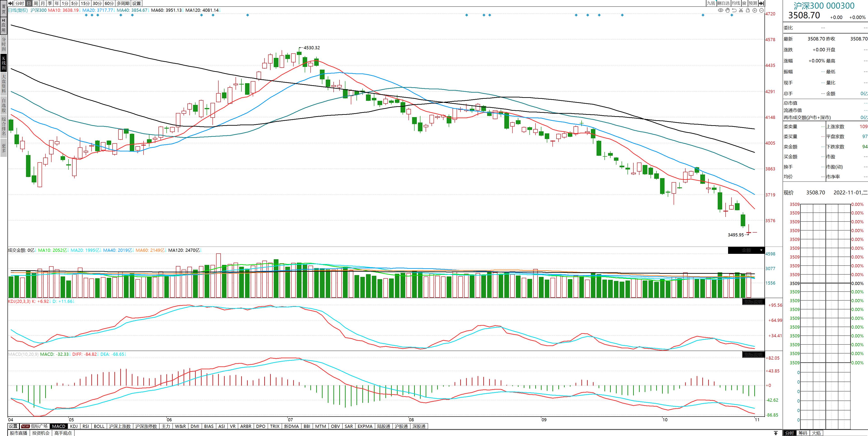Select the scissors cut tool icon

click(x=741, y=10)
